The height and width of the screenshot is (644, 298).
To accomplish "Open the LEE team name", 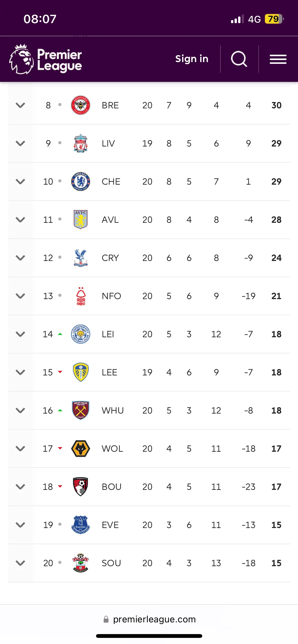I will [x=110, y=372].
